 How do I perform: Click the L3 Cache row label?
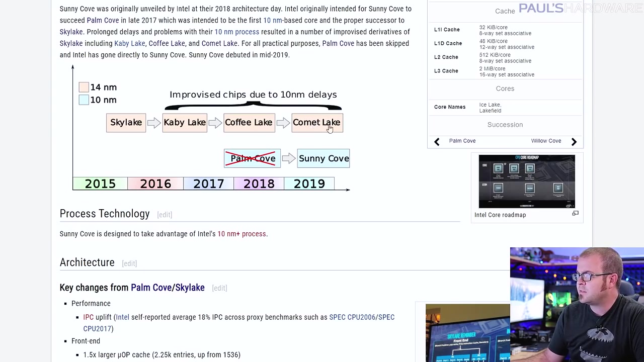(446, 71)
